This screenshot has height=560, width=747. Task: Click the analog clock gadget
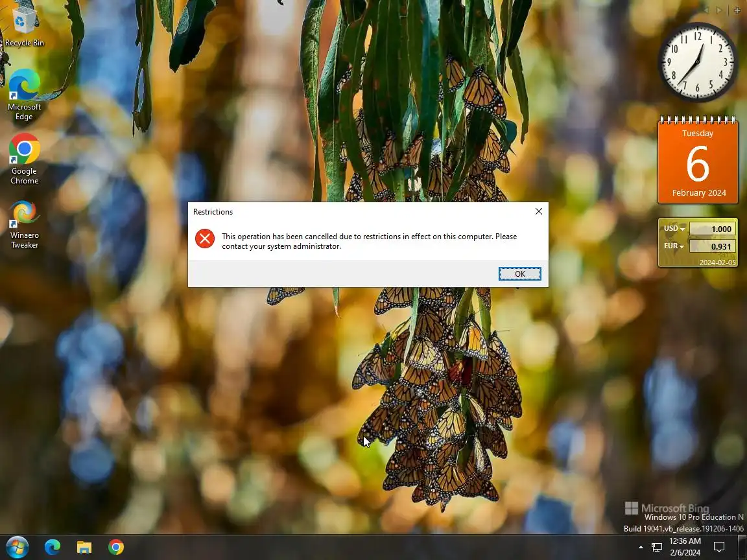pos(698,62)
